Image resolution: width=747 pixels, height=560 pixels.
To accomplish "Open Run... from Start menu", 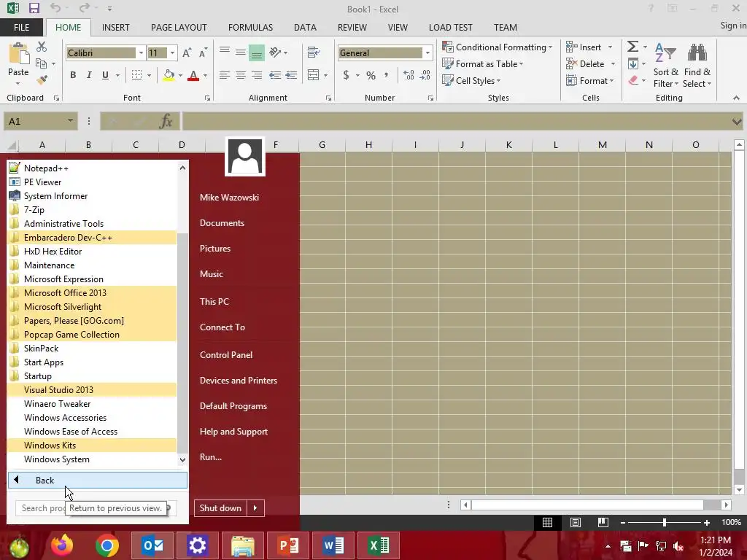I will click(211, 456).
